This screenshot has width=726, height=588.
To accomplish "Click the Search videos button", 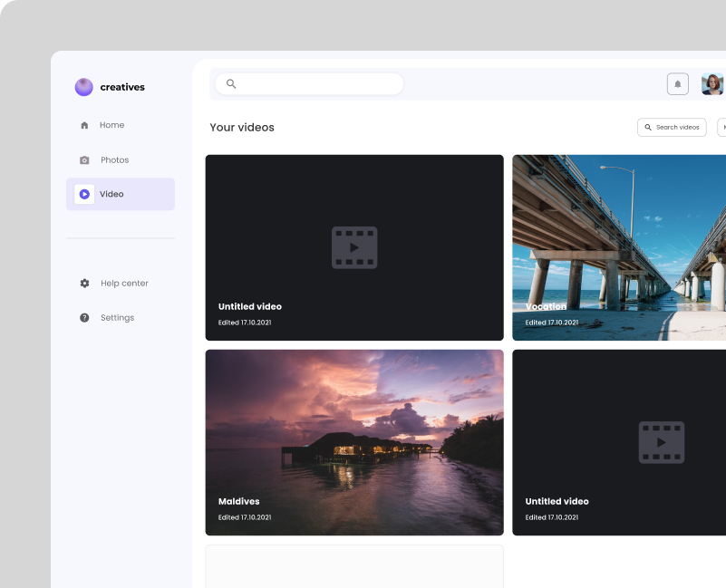I will [672, 128].
